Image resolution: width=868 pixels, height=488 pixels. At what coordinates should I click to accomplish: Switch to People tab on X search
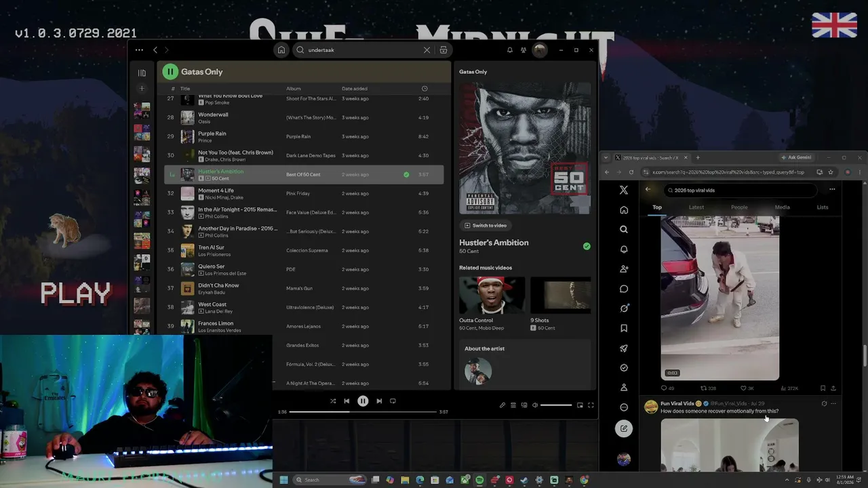739,207
